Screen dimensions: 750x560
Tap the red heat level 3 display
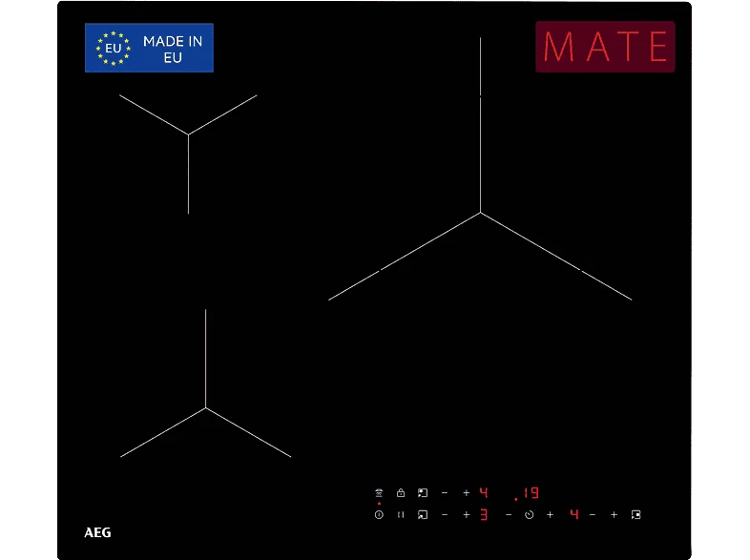[x=484, y=514]
